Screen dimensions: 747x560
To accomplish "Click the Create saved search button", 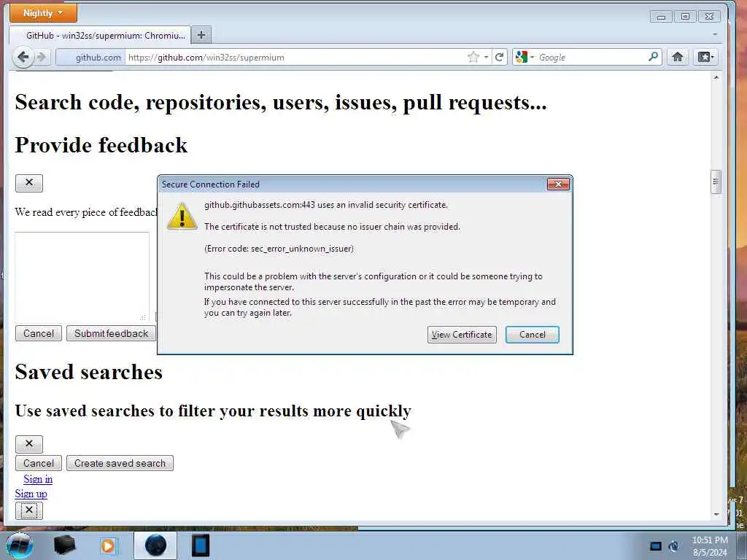I will point(120,463).
